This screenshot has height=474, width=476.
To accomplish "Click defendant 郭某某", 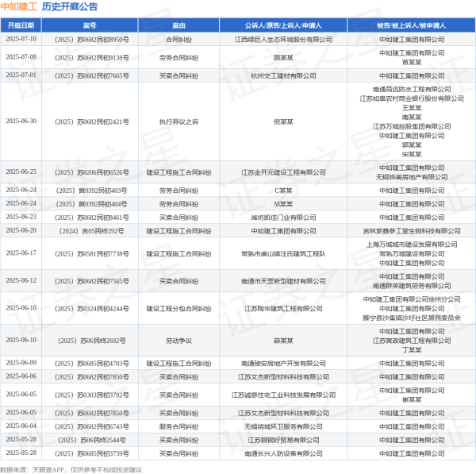I will coord(412,145).
